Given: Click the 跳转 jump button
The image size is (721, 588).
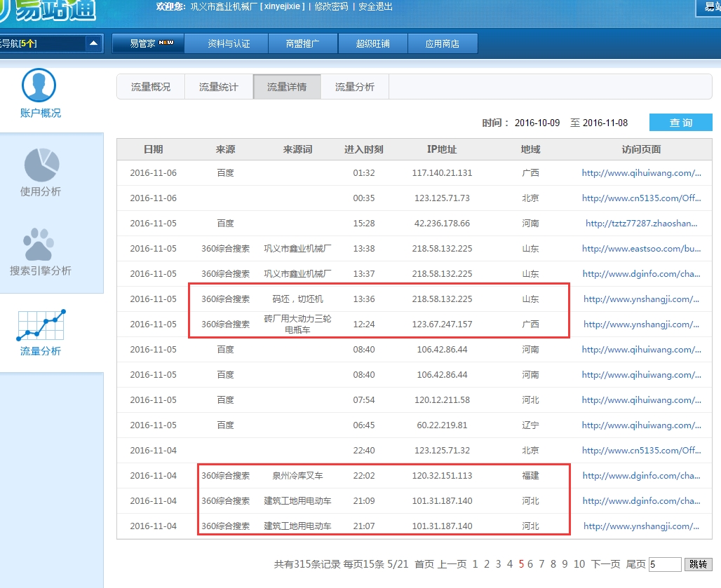Looking at the screenshot, I should tap(699, 564).
